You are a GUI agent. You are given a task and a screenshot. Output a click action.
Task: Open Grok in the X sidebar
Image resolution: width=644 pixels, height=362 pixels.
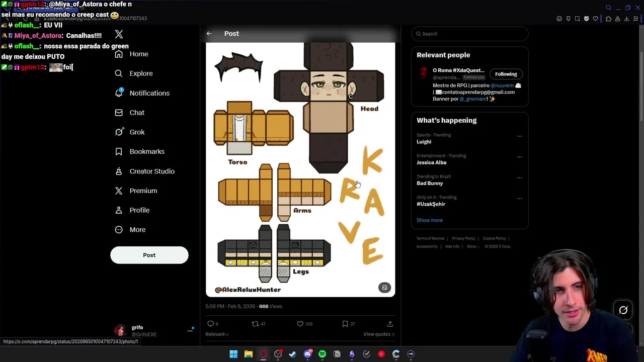[129, 132]
